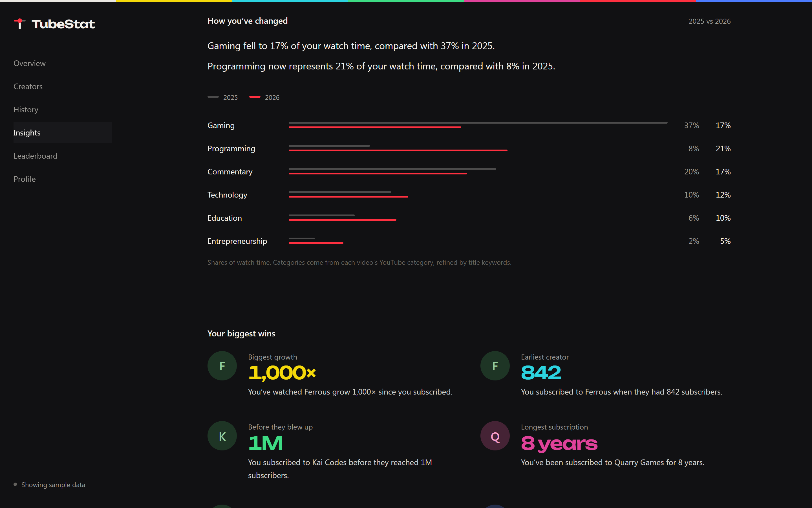The width and height of the screenshot is (812, 508).
Task: Click the 5% value in Entrepreneurship row
Action: point(725,241)
